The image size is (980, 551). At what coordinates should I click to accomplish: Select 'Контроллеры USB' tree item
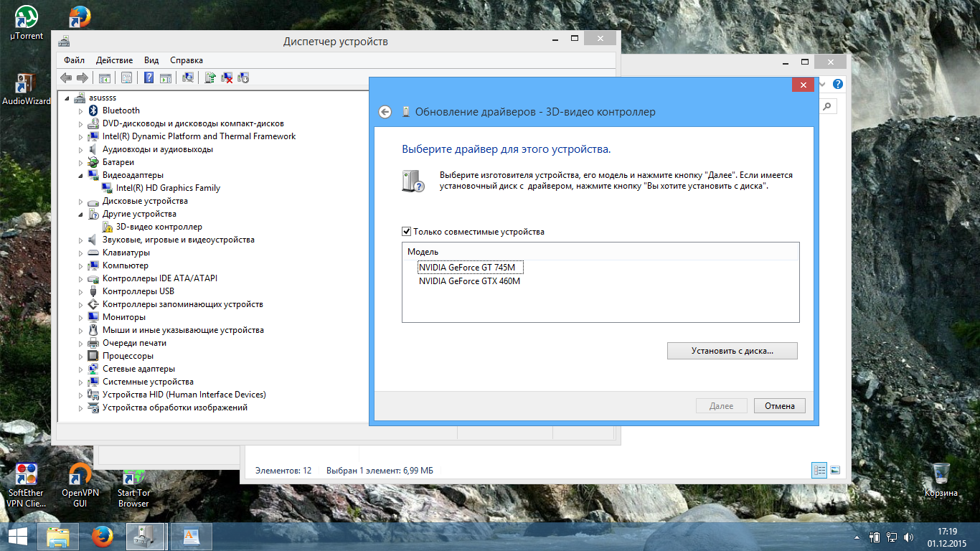[x=138, y=291]
